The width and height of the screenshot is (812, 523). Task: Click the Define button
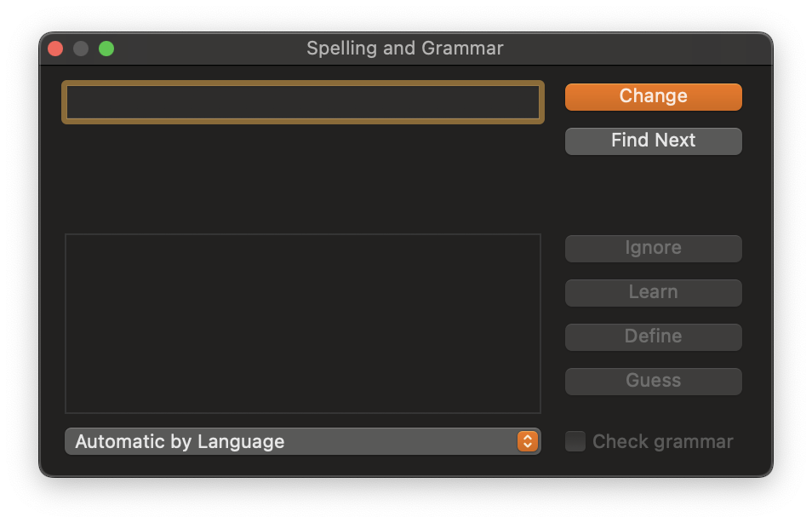(653, 337)
